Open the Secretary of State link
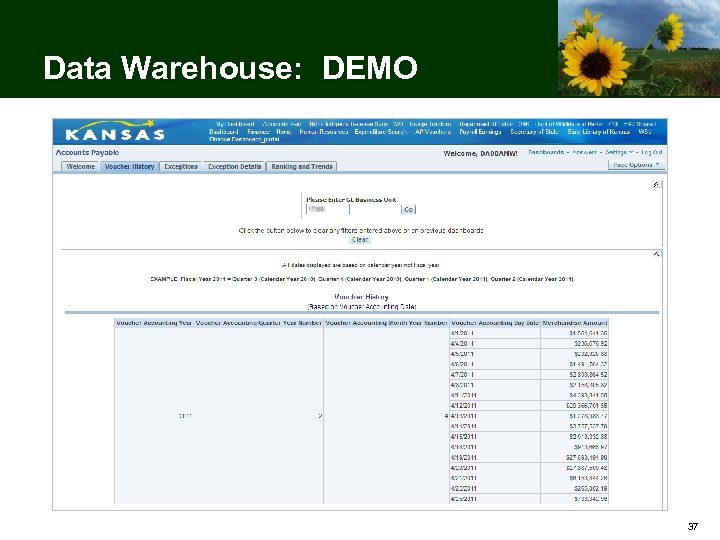 [534, 132]
